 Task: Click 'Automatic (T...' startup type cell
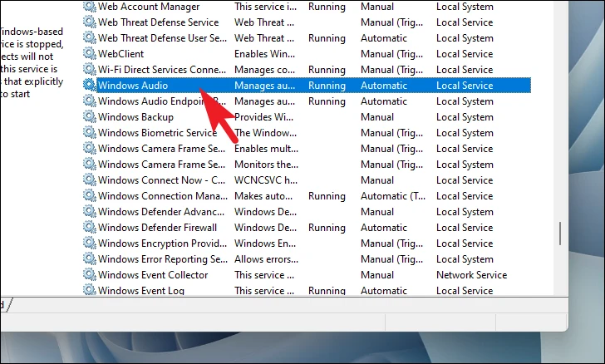click(393, 196)
